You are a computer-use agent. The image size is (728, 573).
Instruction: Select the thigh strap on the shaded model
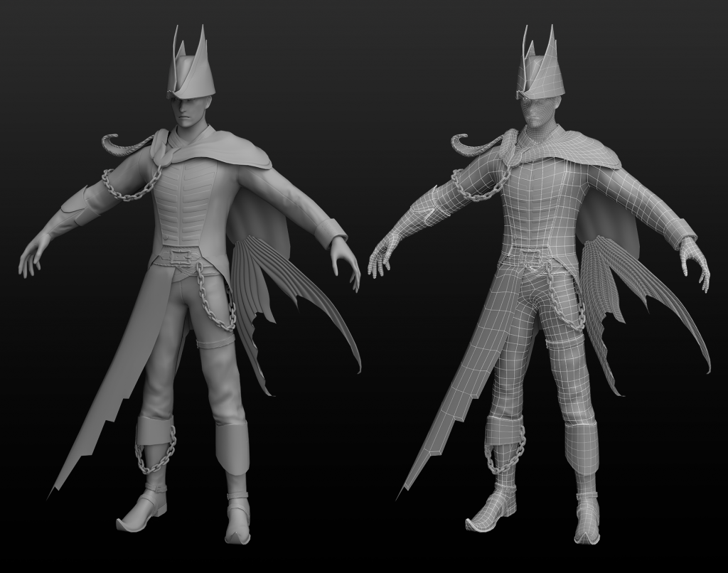(x=210, y=346)
